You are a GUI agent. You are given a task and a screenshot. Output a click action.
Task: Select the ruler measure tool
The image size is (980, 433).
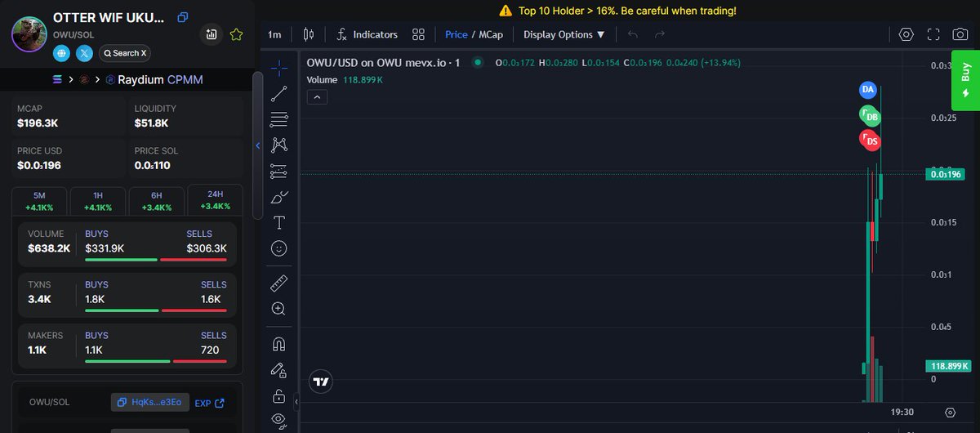point(278,283)
